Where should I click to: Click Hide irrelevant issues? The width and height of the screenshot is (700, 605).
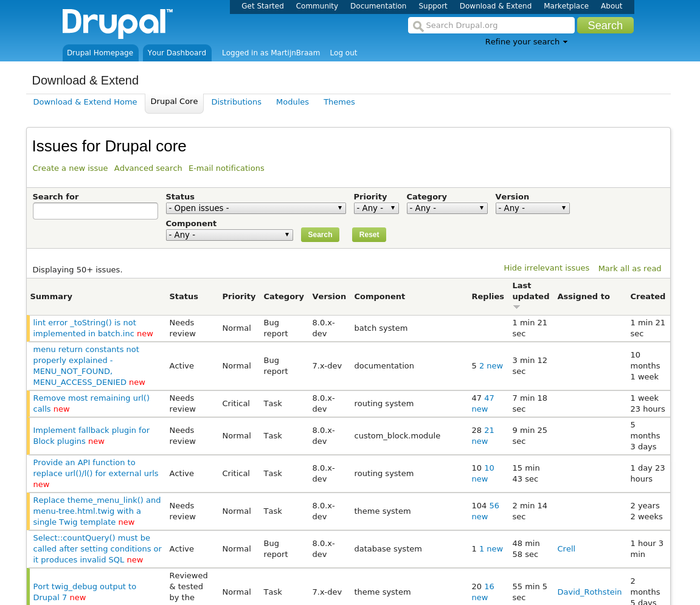[x=546, y=268]
